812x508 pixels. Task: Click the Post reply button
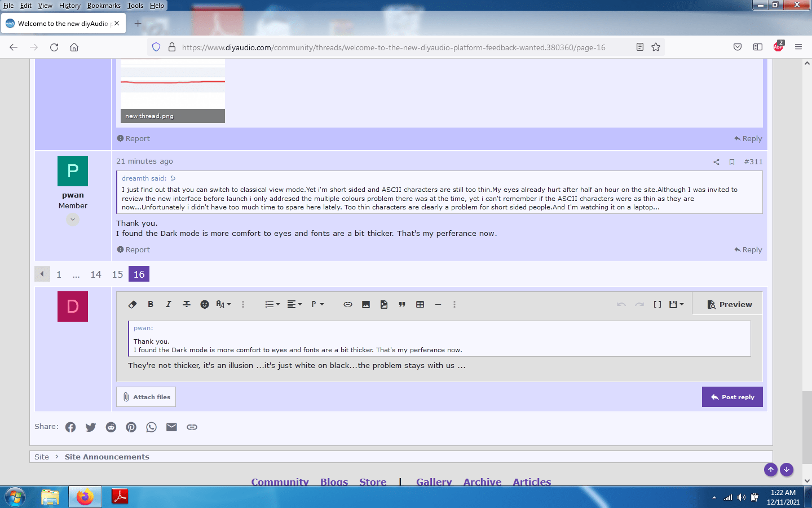(x=732, y=397)
